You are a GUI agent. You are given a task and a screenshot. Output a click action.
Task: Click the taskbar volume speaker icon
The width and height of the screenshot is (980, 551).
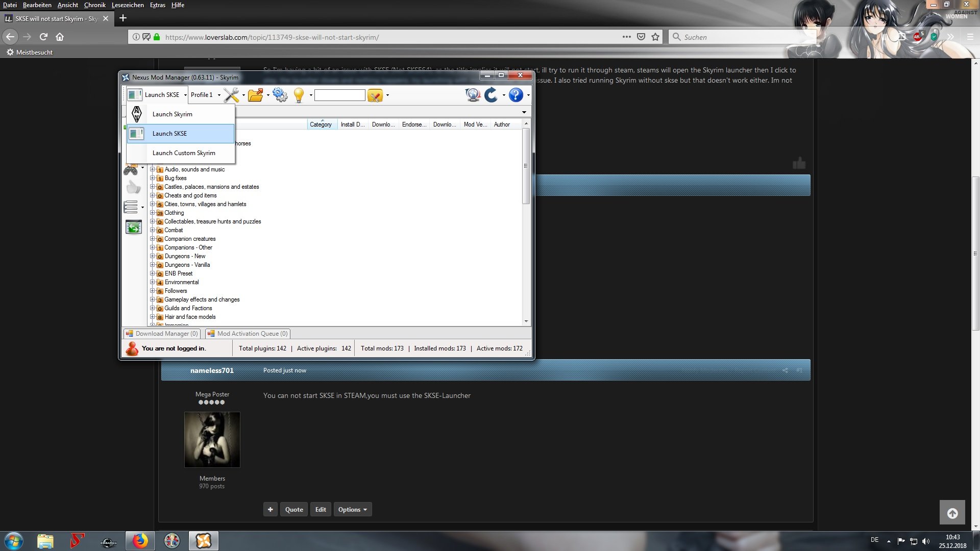coord(926,541)
